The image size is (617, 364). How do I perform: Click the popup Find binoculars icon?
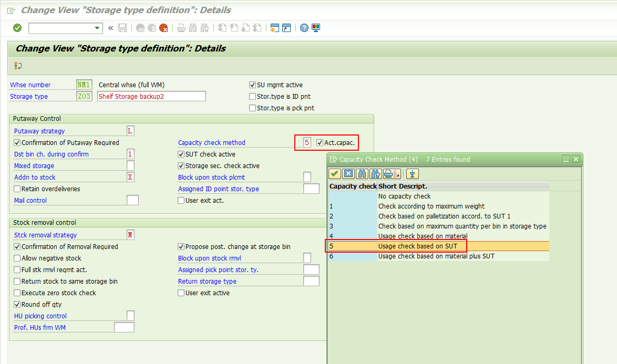[x=362, y=174]
